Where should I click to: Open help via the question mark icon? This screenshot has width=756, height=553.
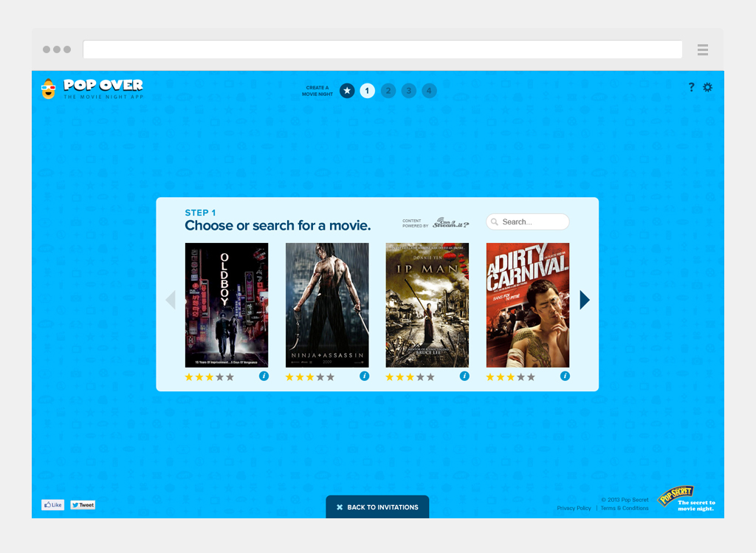pyautogui.click(x=691, y=87)
